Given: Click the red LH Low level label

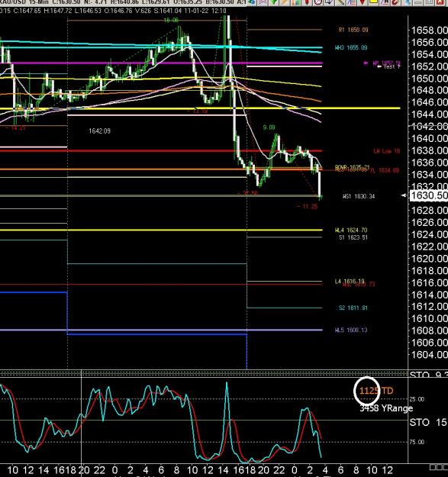Looking at the screenshot, I should pos(387,151).
